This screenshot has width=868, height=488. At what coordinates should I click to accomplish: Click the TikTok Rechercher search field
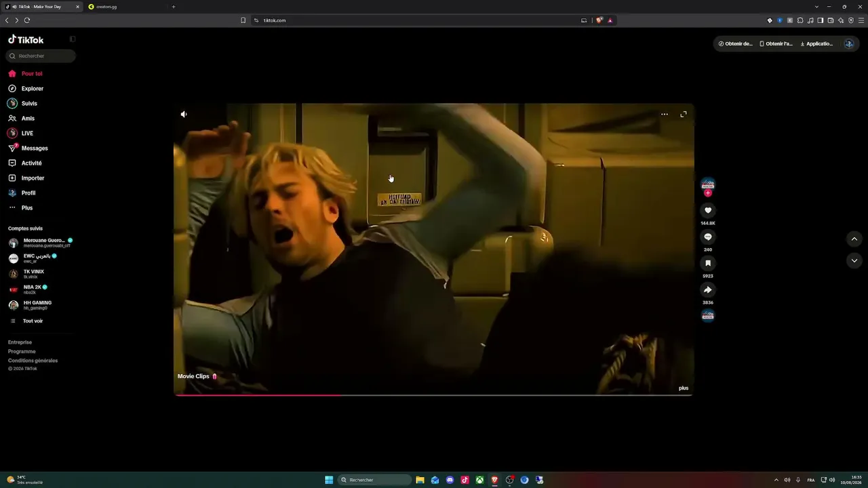pos(41,56)
